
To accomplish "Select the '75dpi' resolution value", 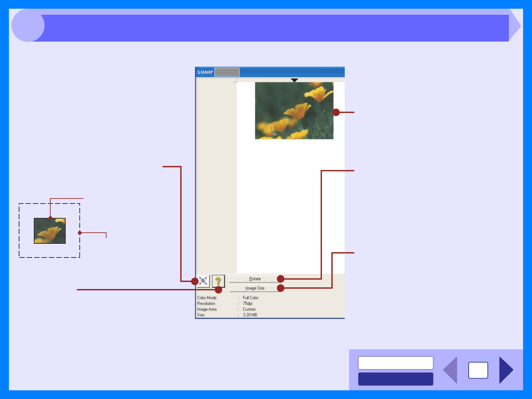I will (x=248, y=303).
